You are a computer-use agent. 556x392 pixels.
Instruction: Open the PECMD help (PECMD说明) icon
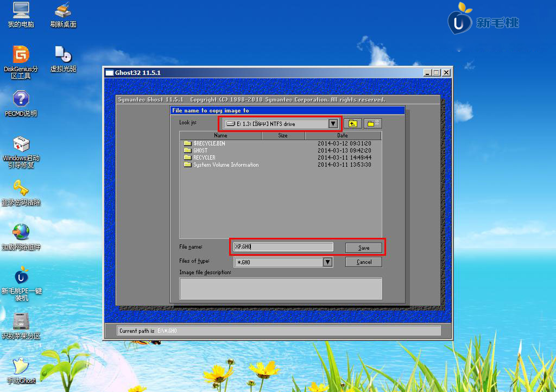[21, 104]
